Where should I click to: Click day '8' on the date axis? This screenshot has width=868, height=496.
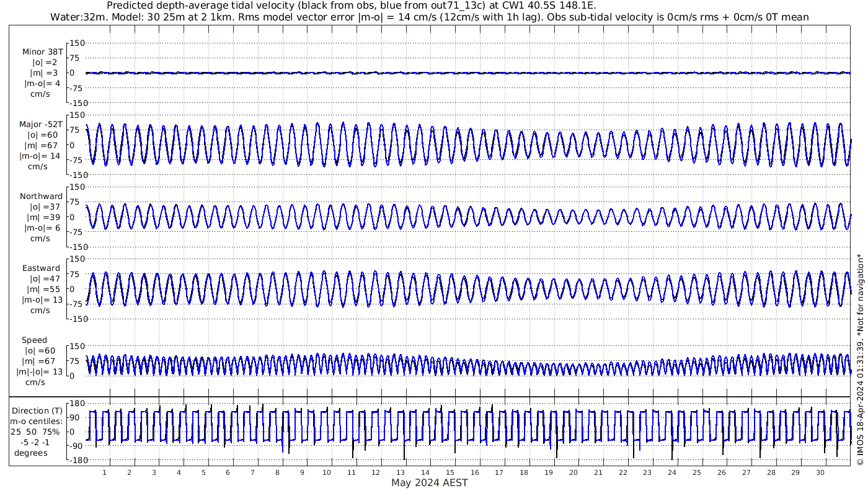278,472
